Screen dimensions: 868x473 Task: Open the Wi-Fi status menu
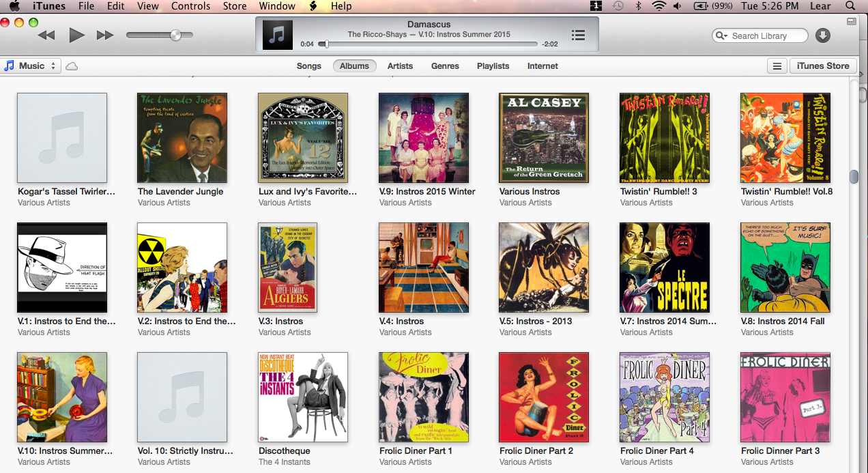coord(659,6)
